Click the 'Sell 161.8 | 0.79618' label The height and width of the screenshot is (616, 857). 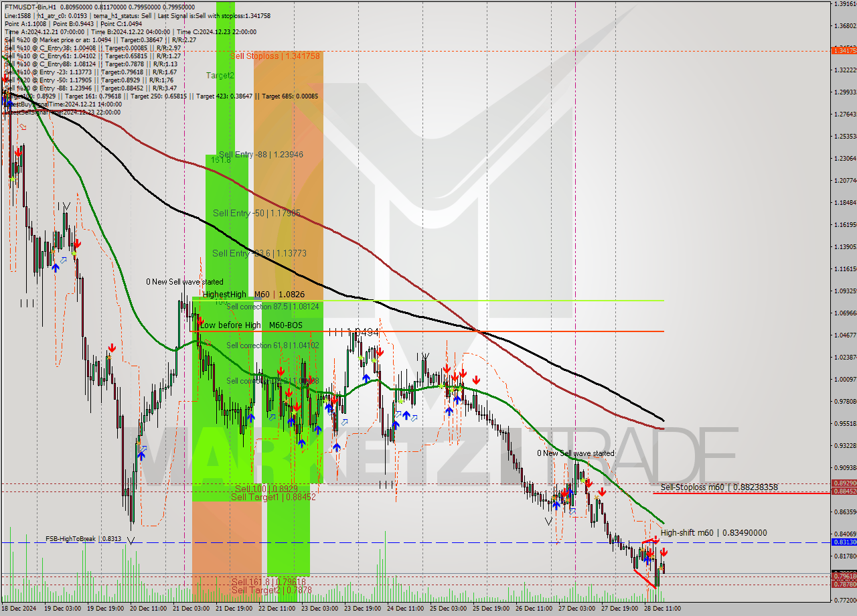pyautogui.click(x=269, y=582)
